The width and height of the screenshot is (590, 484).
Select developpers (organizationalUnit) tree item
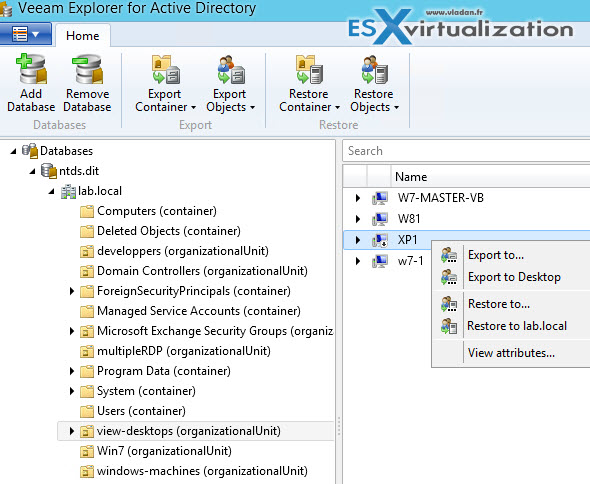[x=183, y=251]
